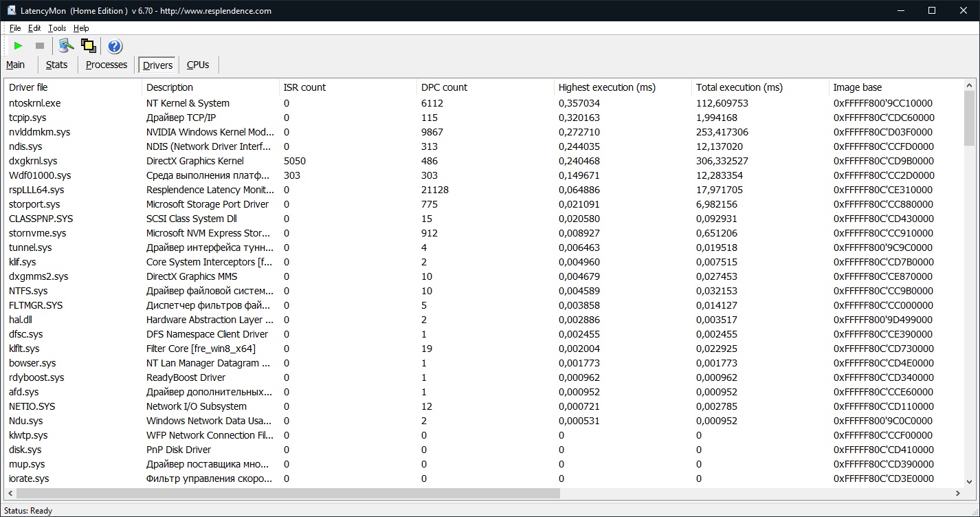Open help via blue question mark icon
980x517 pixels.
(115, 46)
